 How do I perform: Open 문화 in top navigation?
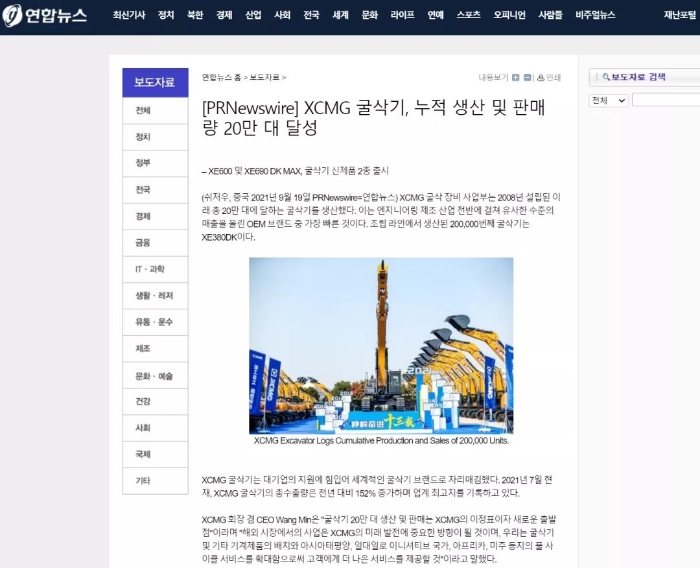tap(370, 15)
